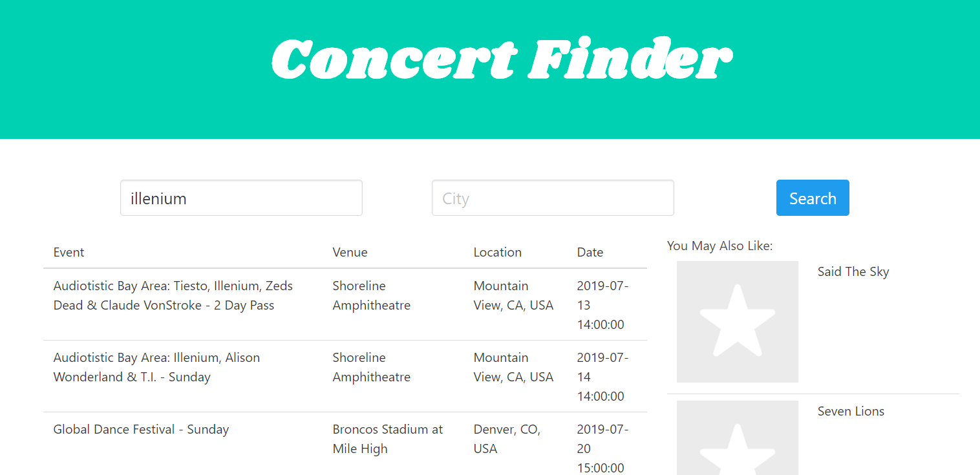Click the Date column header
980x475 pixels.
tap(590, 252)
